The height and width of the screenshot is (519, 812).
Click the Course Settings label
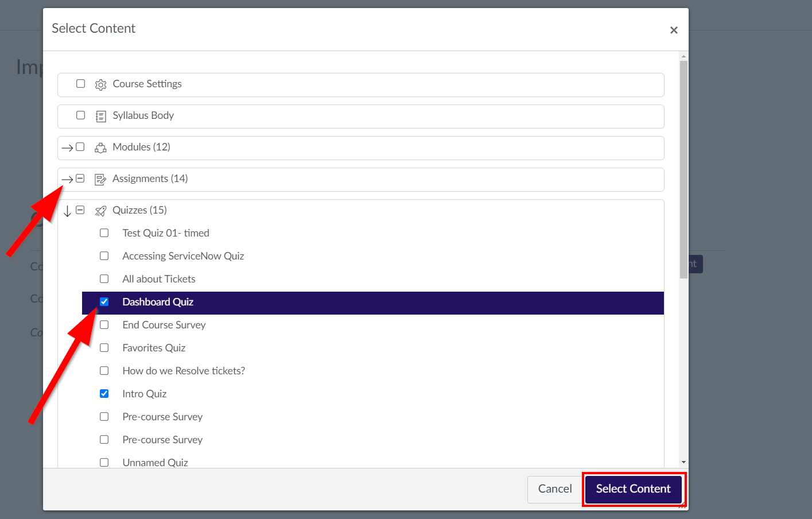point(147,84)
